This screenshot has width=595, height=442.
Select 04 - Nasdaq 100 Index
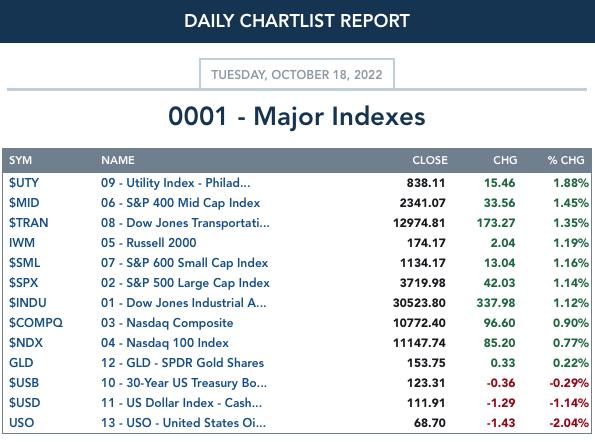(x=165, y=343)
